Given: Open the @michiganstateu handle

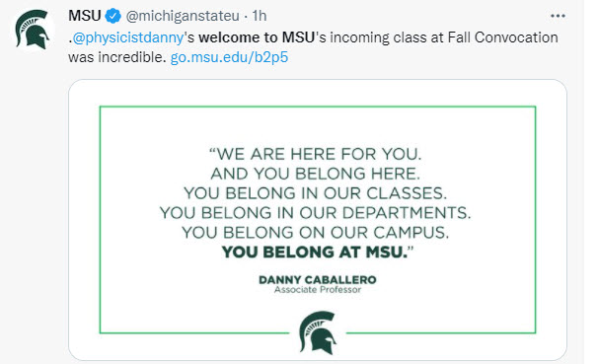Looking at the screenshot, I should pyautogui.click(x=183, y=16).
